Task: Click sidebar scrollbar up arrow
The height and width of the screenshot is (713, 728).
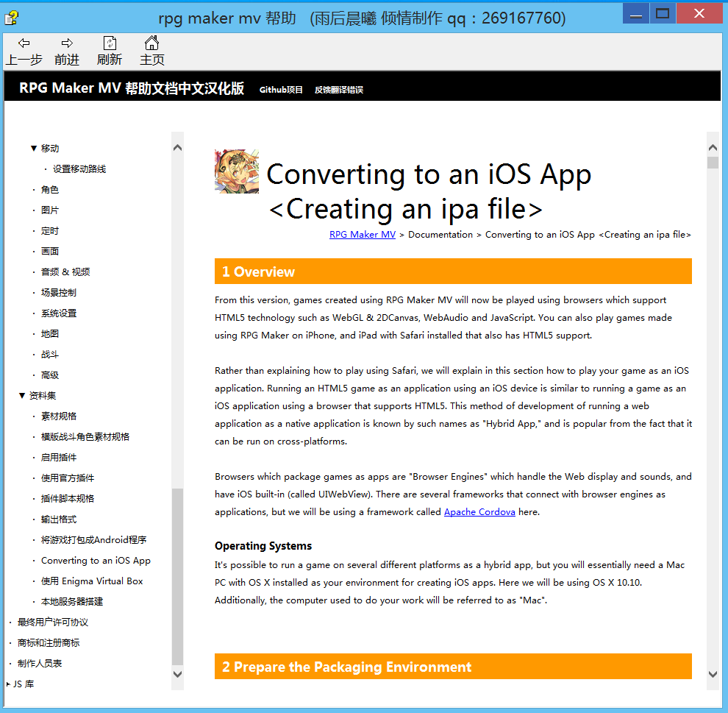Action: (x=177, y=148)
